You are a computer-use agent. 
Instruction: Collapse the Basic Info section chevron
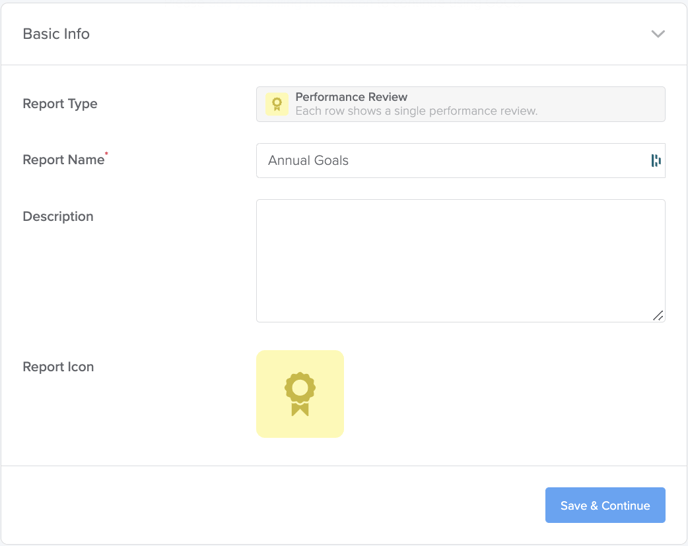coord(658,34)
